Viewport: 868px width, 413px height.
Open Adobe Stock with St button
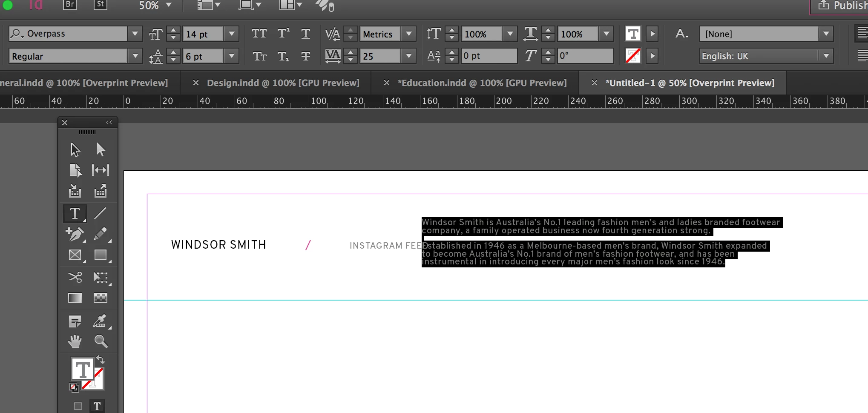100,5
